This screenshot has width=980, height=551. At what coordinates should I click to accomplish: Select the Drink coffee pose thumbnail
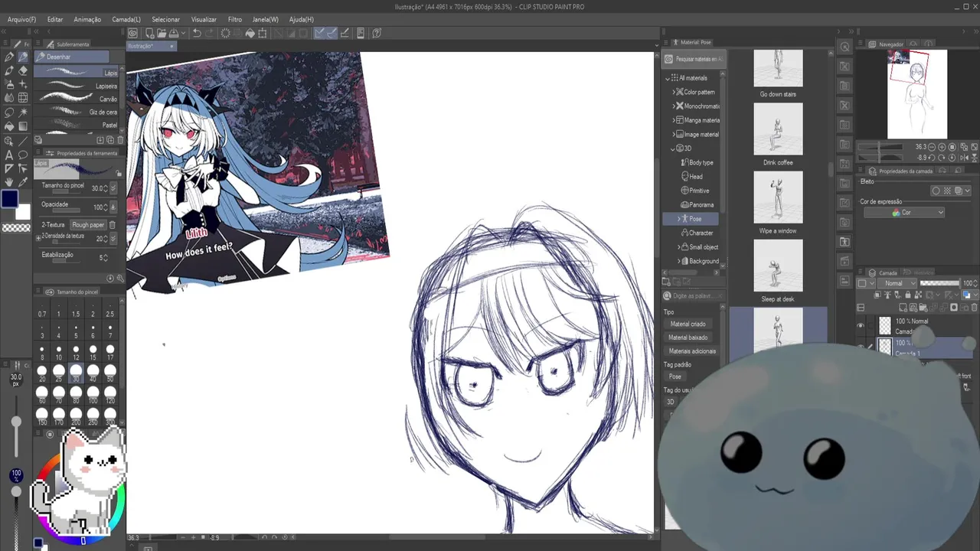[778, 128]
